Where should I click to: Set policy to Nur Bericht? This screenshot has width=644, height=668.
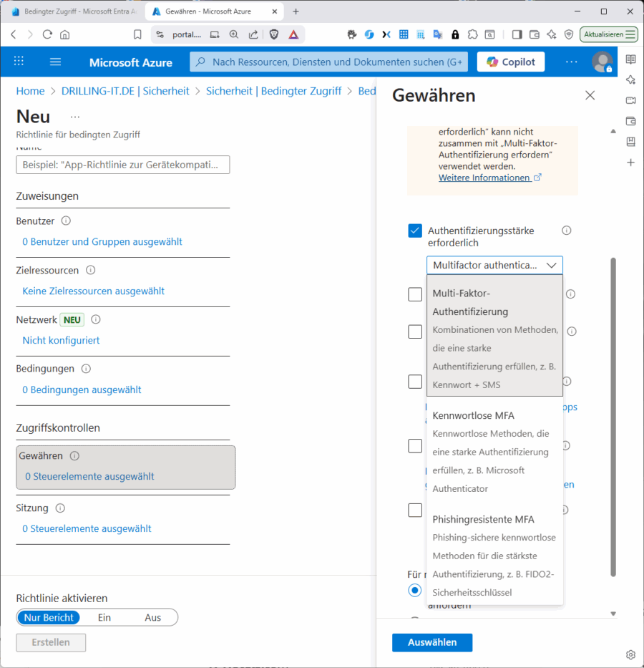(49, 617)
